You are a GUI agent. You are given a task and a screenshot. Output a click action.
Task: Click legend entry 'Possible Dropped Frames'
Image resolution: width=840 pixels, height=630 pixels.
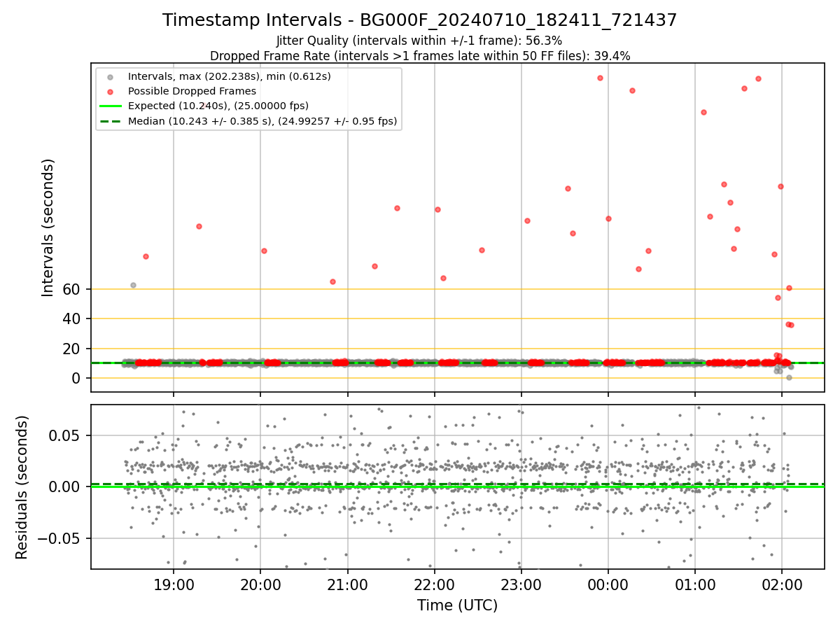[x=192, y=91]
